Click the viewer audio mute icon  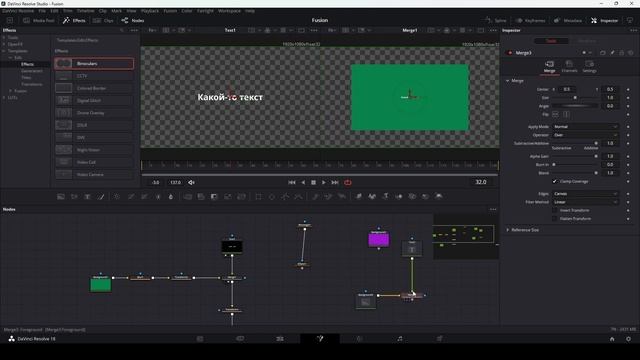coord(191,182)
